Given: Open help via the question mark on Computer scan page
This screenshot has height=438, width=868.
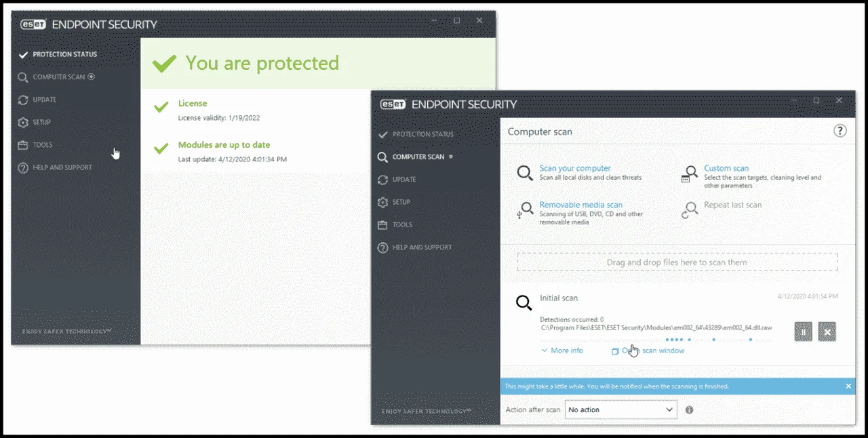Looking at the screenshot, I should 840,131.
